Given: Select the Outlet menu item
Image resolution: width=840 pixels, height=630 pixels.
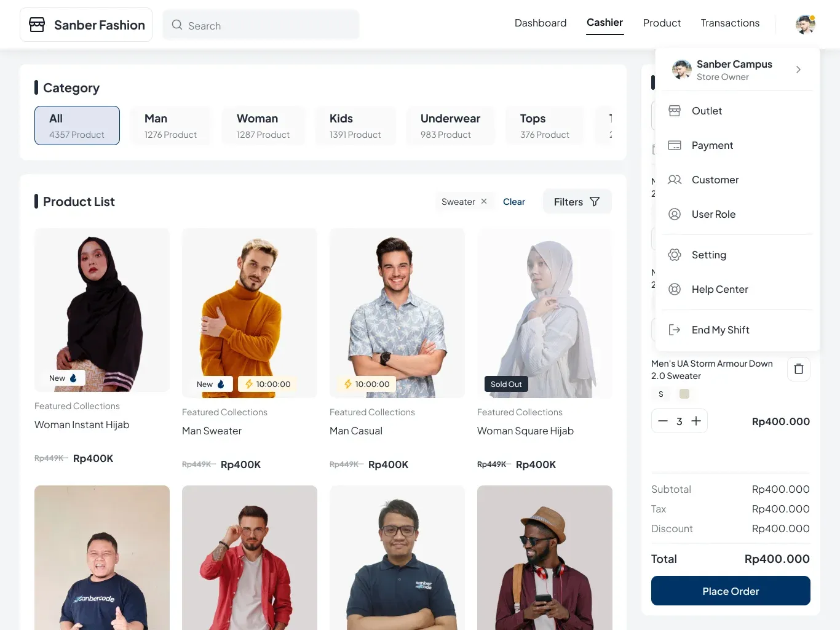Looking at the screenshot, I should [x=737, y=111].
